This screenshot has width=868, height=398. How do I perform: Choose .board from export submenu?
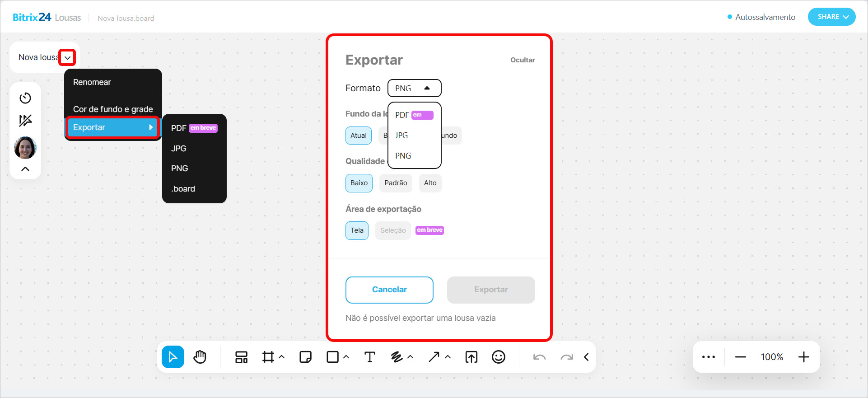(183, 189)
